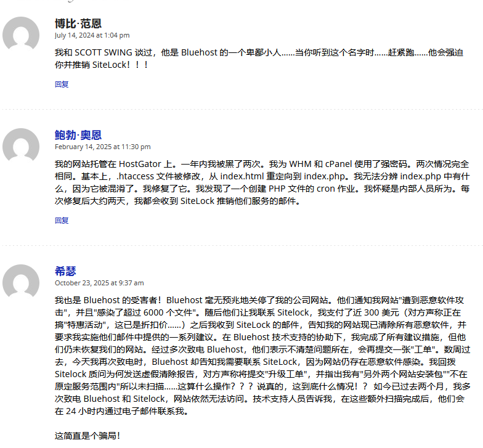Open the 希瑟 author link
The image size is (483, 448).
pos(65,271)
